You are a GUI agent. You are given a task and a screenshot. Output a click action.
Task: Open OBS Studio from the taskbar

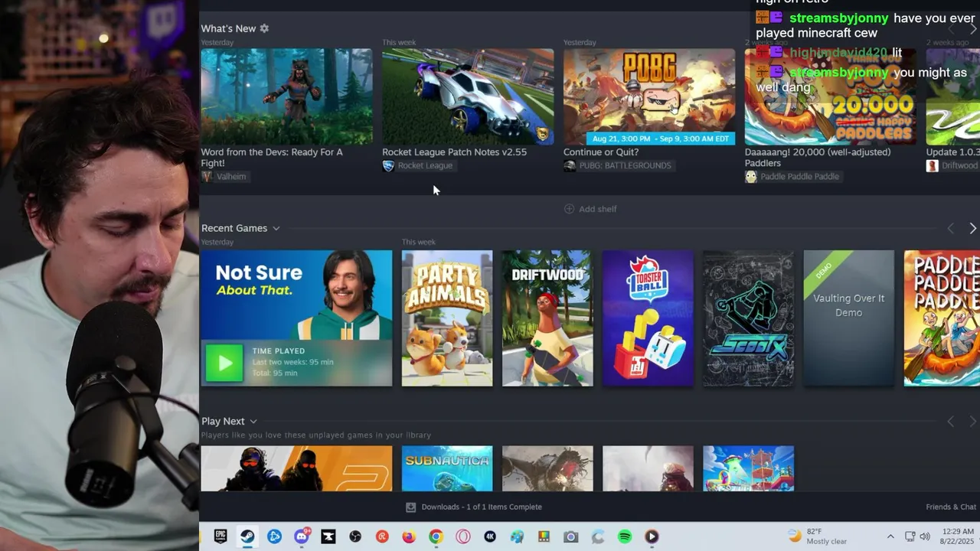point(355,536)
